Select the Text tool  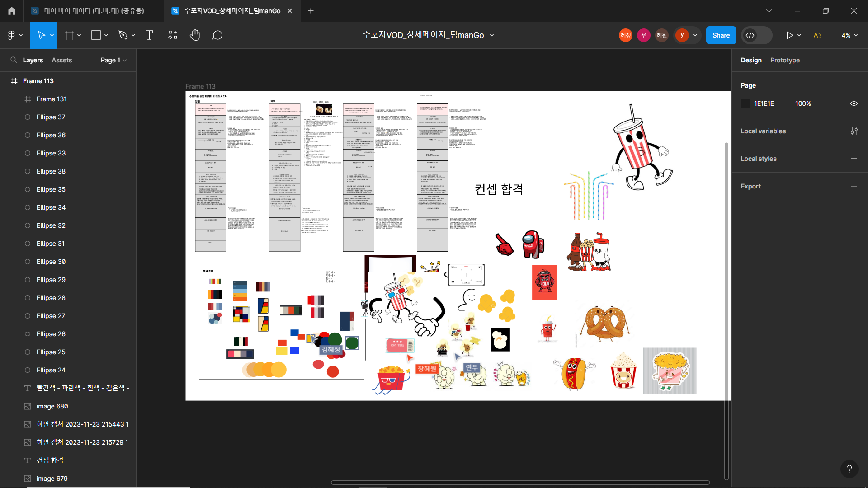pos(149,35)
